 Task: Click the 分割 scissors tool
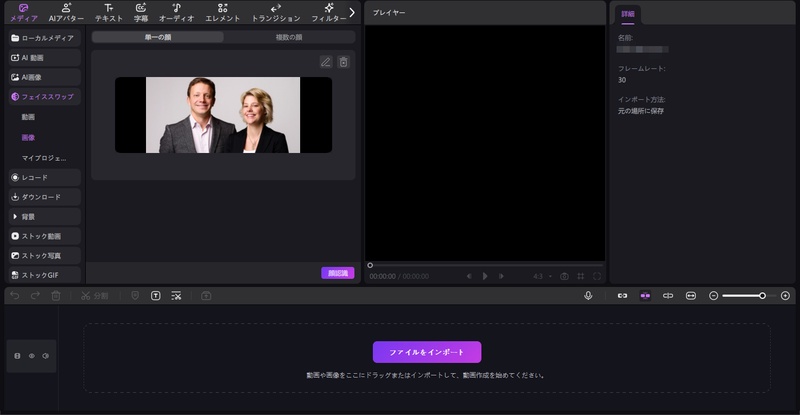click(94, 296)
